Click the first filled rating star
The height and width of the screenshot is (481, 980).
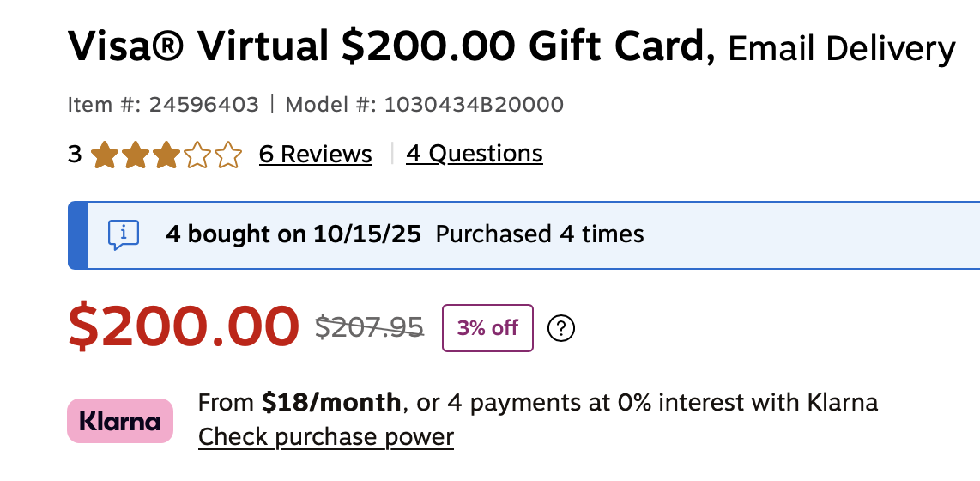(x=104, y=155)
